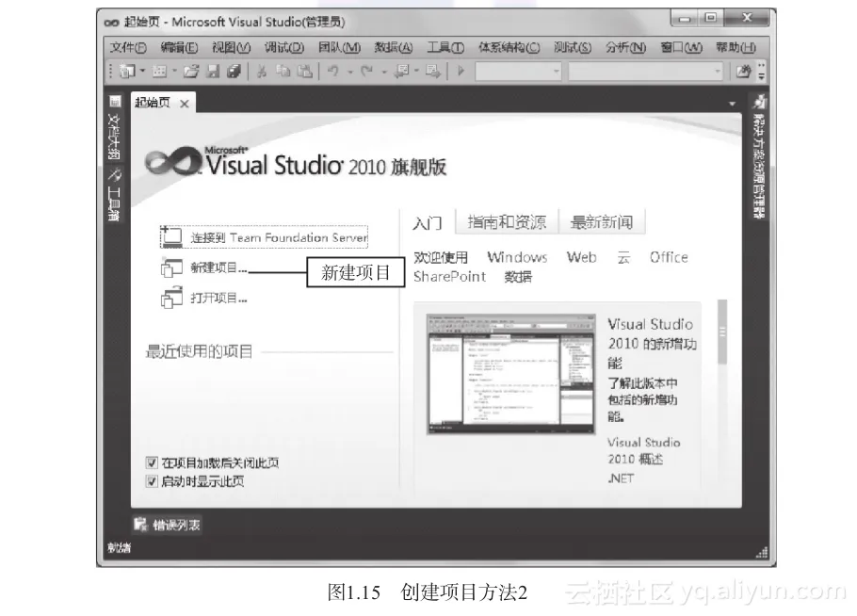Click the New Project toolbar icon
857x616 pixels.
click(127, 71)
